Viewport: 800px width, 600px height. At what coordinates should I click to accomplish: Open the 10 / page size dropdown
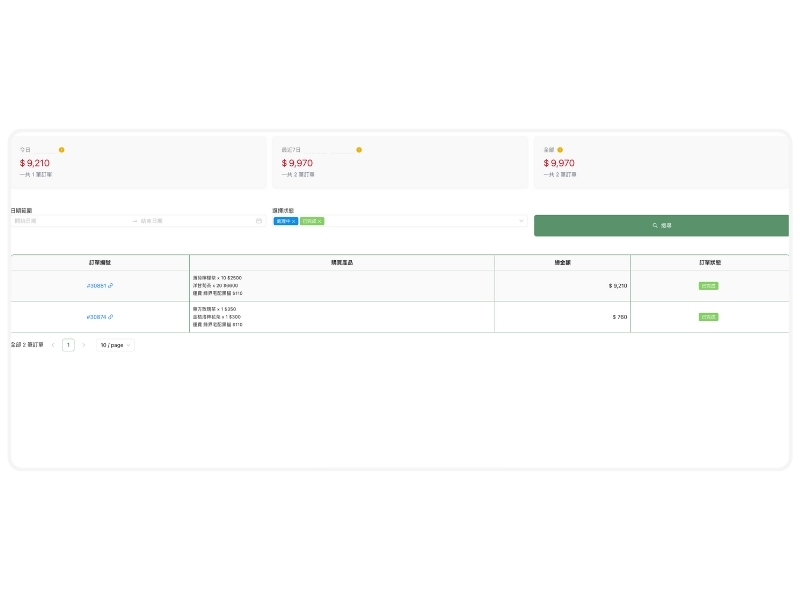(x=115, y=345)
